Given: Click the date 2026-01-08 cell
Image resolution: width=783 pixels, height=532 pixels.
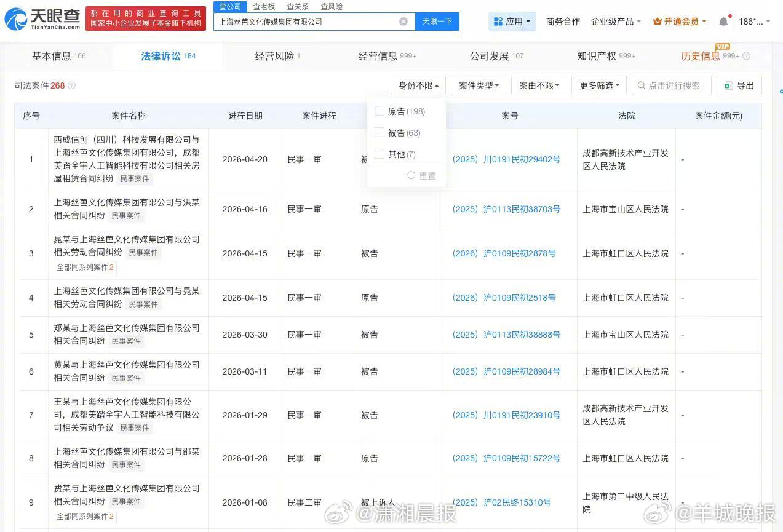Looking at the screenshot, I should tap(245, 502).
